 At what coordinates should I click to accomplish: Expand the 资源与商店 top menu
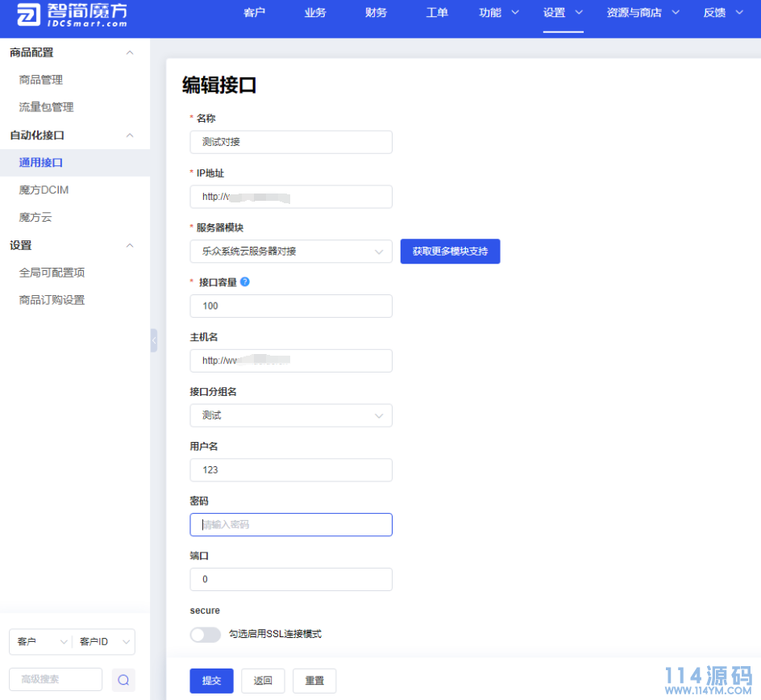point(643,13)
